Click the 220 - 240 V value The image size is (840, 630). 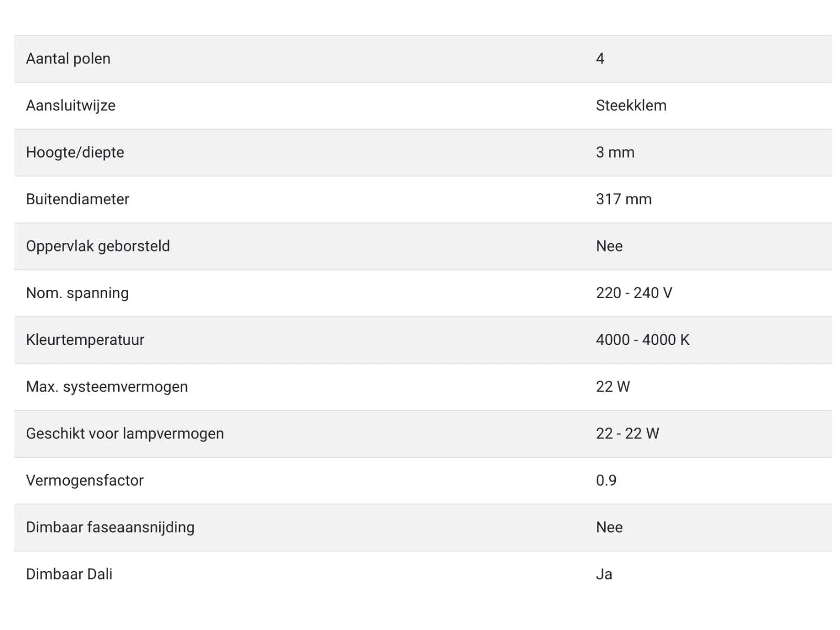tap(634, 293)
